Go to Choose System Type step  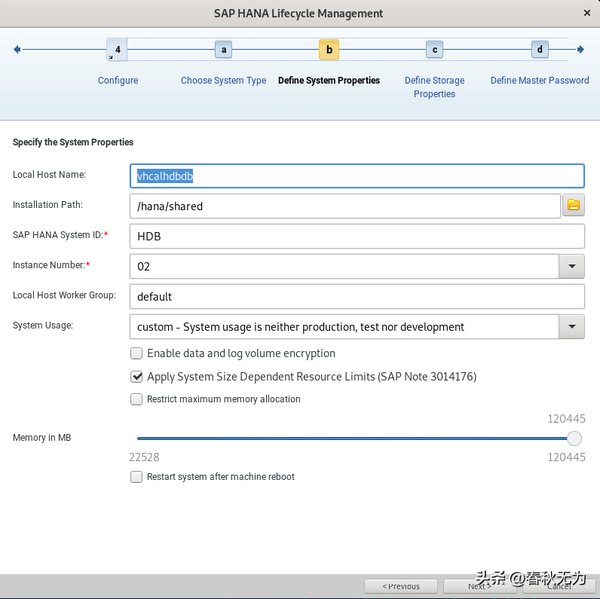[223, 80]
